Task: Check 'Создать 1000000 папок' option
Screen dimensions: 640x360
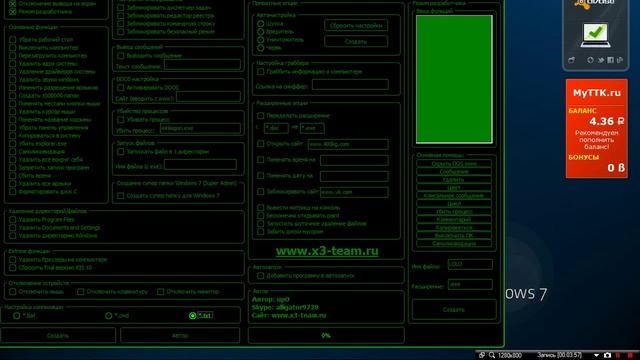Action: click(x=13, y=96)
